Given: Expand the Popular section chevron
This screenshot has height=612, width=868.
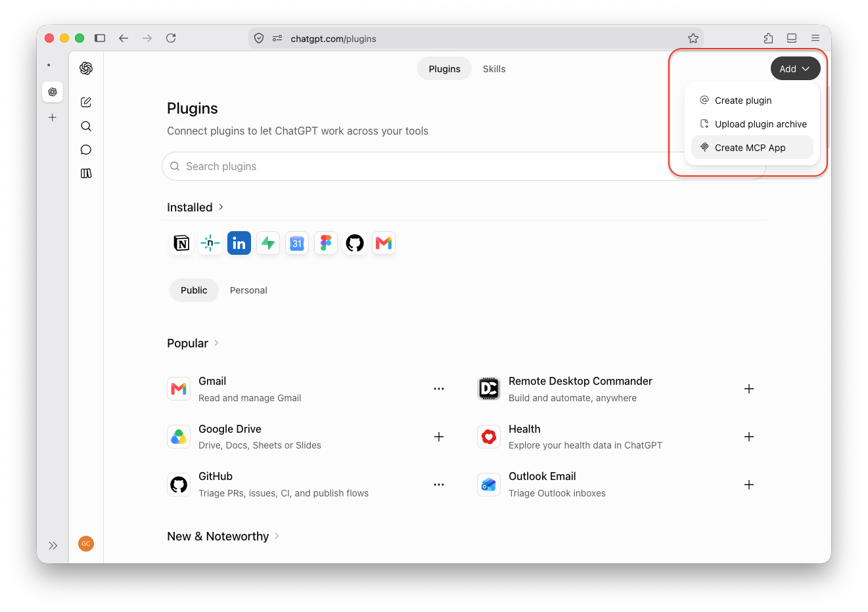Looking at the screenshot, I should 216,343.
